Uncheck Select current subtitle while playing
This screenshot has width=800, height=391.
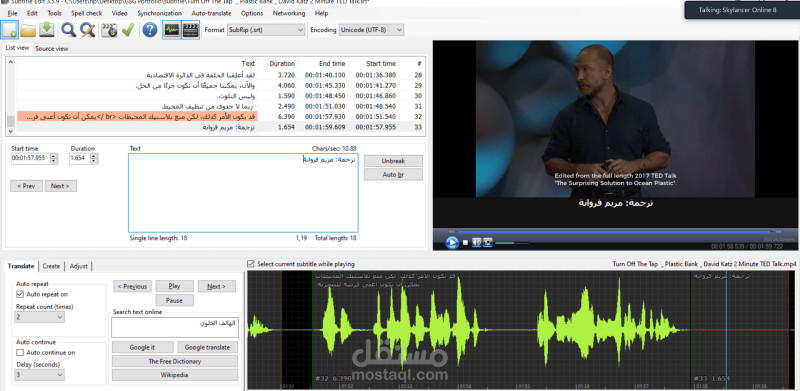click(251, 264)
